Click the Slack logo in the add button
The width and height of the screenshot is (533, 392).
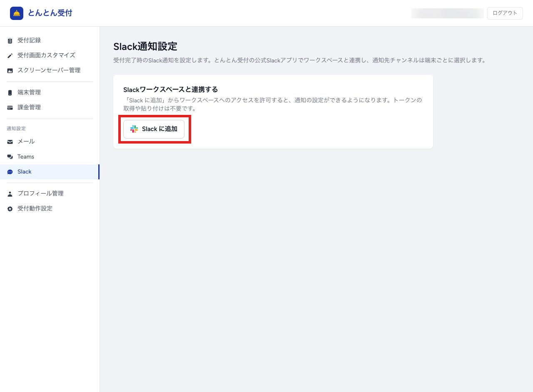point(134,129)
